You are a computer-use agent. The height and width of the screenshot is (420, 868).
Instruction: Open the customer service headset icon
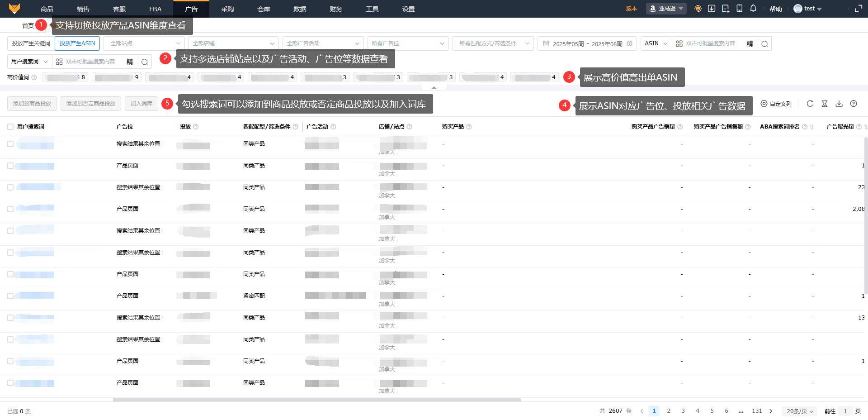[698, 9]
